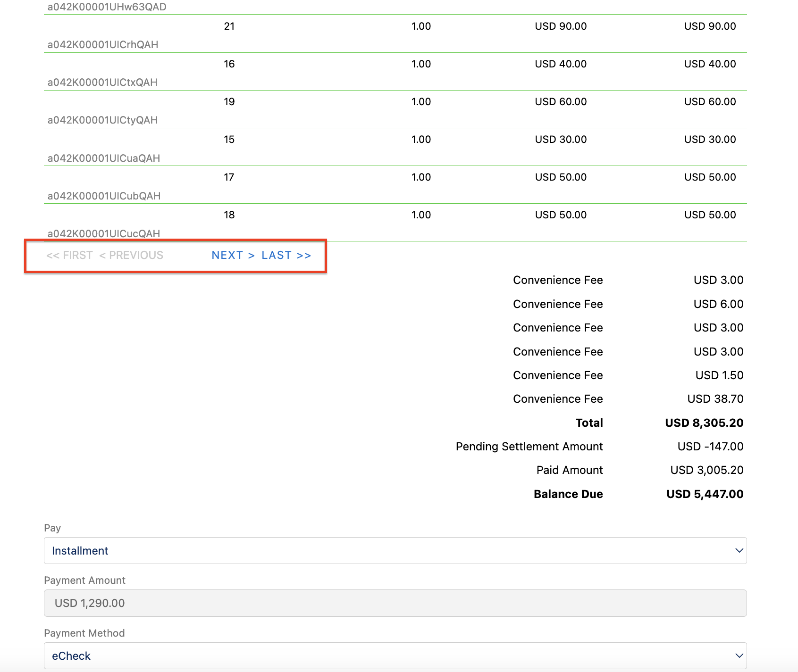The image size is (798, 672).
Task: Click the Total amount USD 8,305.20
Action: pos(704,423)
